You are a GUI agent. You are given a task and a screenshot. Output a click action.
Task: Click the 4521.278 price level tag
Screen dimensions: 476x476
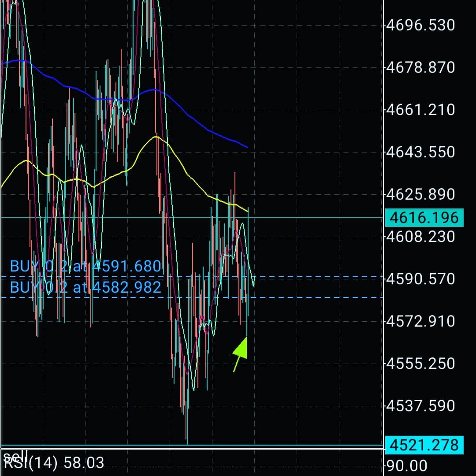click(424, 445)
